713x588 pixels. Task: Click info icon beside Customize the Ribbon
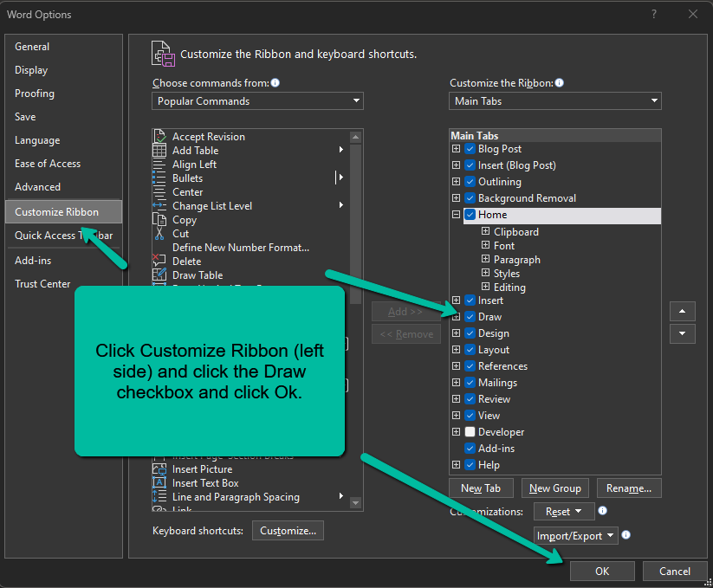(560, 83)
